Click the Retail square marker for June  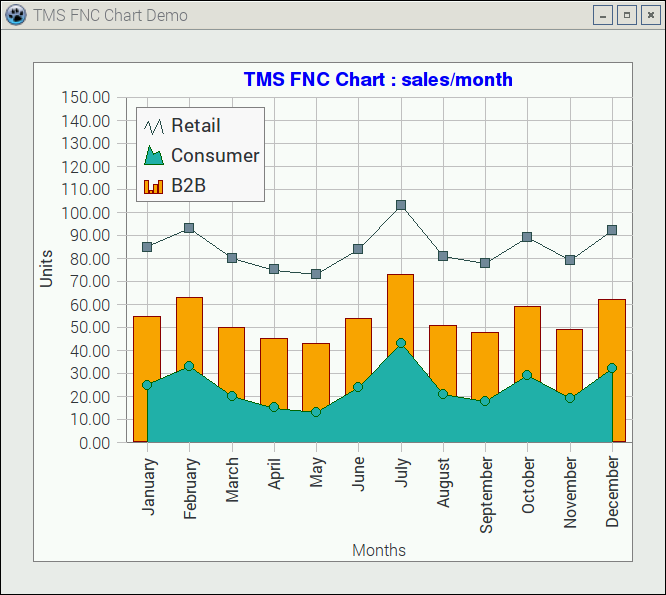pos(358,249)
